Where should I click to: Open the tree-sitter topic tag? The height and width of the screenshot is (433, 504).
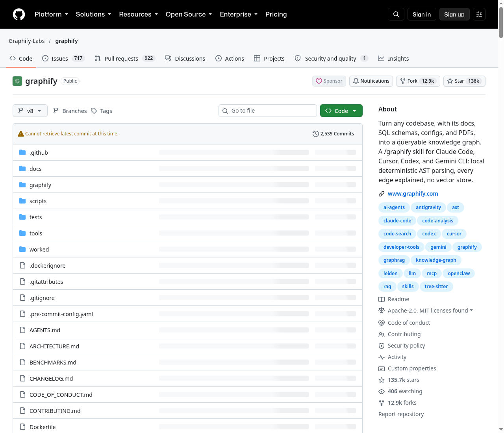coord(436,287)
